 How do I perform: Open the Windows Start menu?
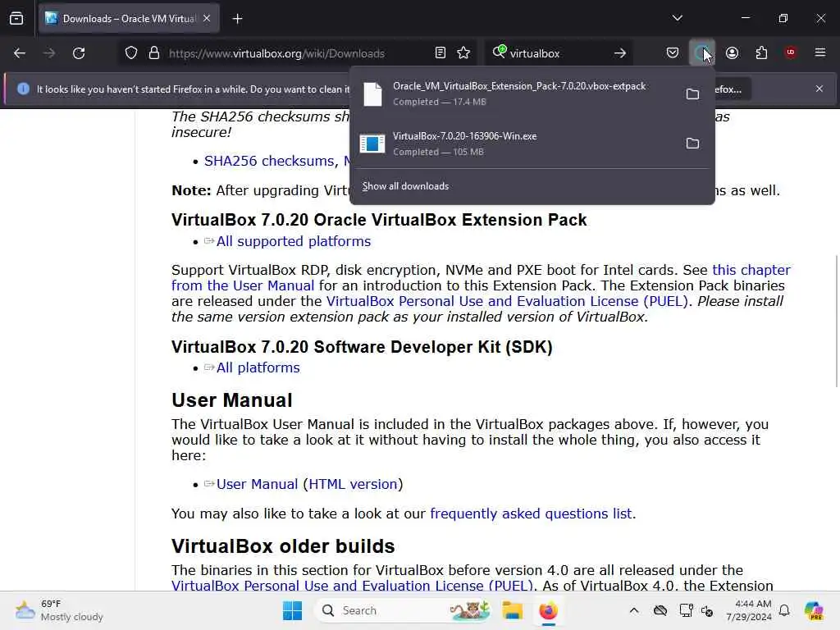tap(293, 610)
